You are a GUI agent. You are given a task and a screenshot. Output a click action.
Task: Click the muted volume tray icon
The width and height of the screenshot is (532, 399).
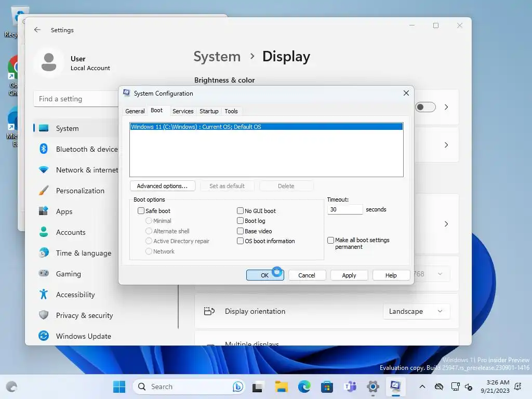469,387
